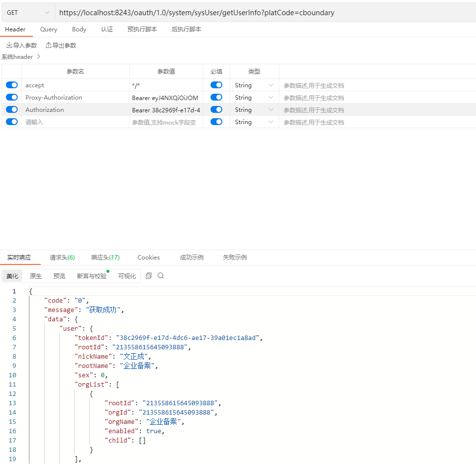Click the message value 获取成功
The width and height of the screenshot is (476, 469).
pos(103,310)
